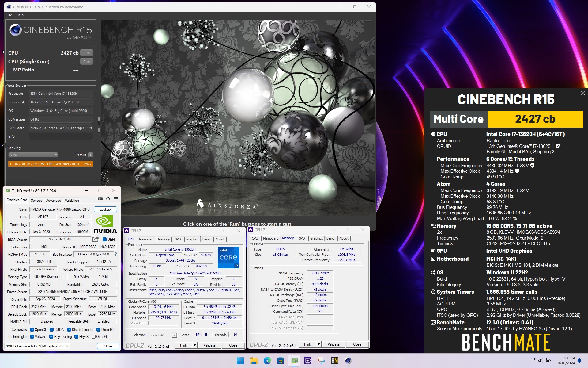Viewport: 588px width, 368px height.
Task: Click the Close button in GPU-Z
Action: pos(108,346)
